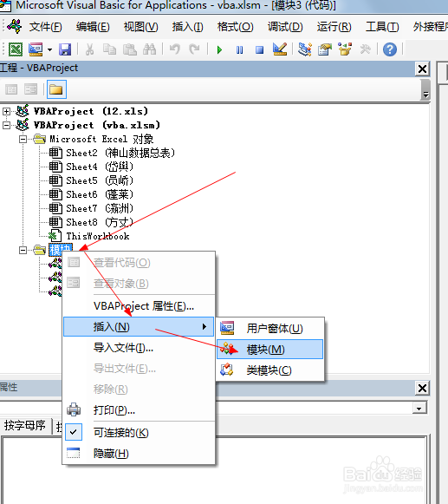The height and width of the screenshot is (504, 448).
Task: Run the macro with green play icon
Action: click(219, 49)
